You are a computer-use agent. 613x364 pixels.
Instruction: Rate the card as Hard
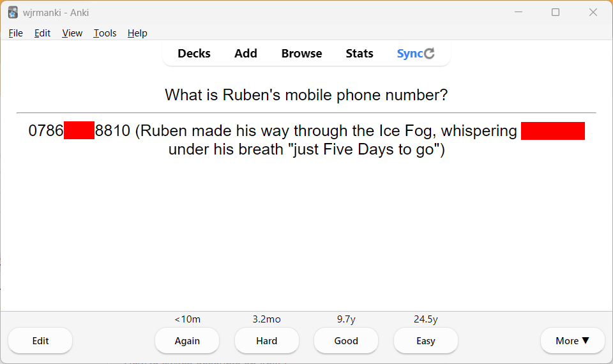[267, 341]
